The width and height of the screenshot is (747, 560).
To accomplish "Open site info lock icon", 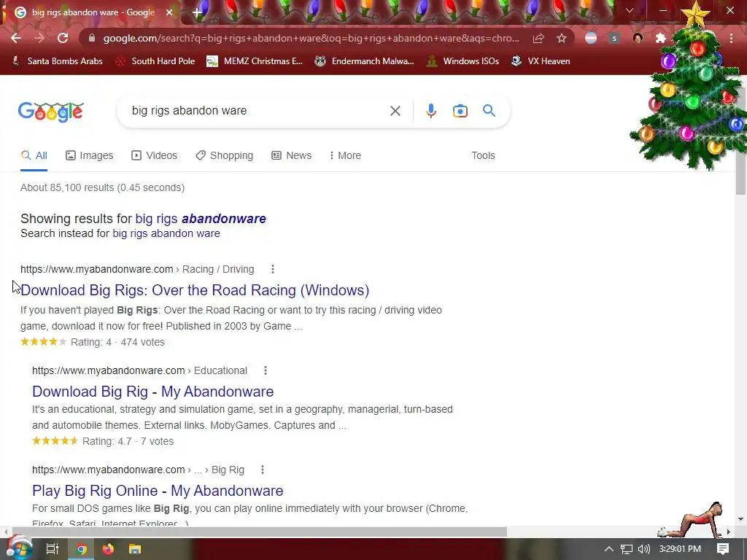I will pos(92,38).
